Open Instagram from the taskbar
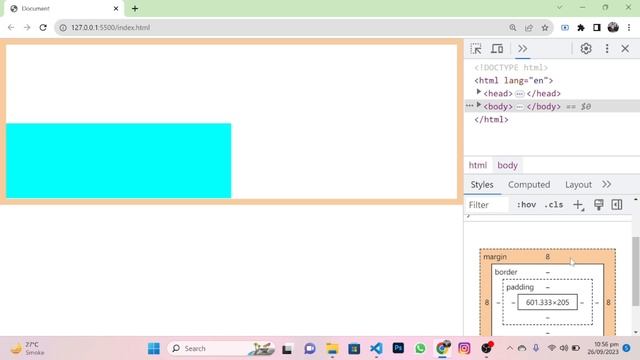The height and width of the screenshot is (360, 640). coord(464,348)
